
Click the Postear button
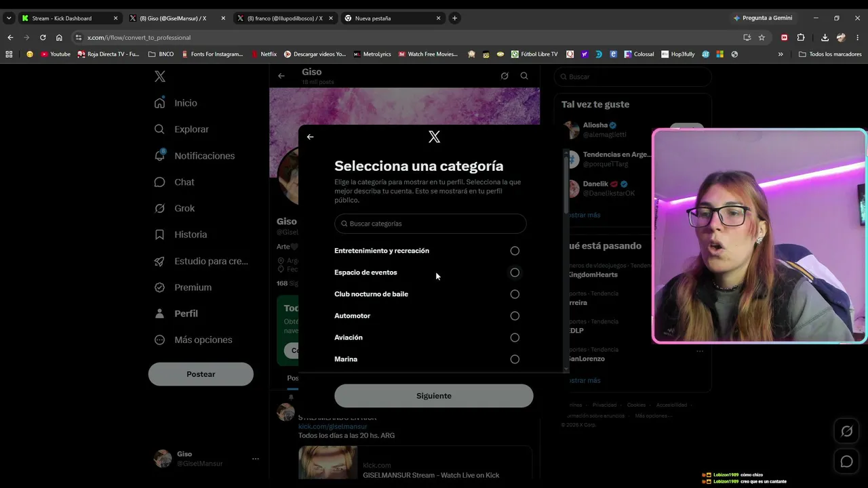pos(201,374)
